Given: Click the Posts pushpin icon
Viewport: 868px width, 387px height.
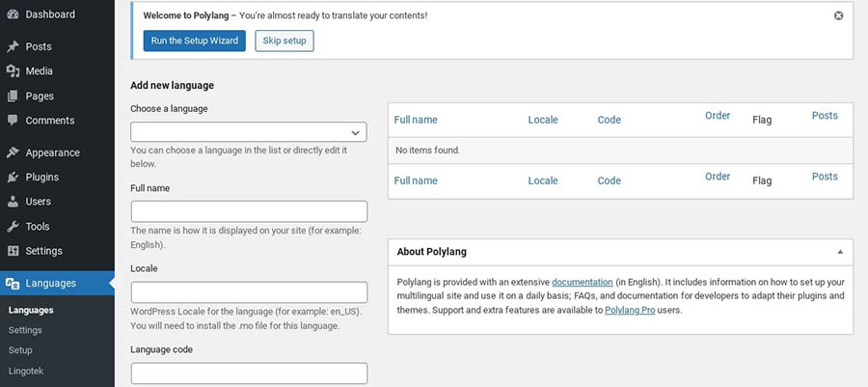Looking at the screenshot, I should click(x=13, y=46).
